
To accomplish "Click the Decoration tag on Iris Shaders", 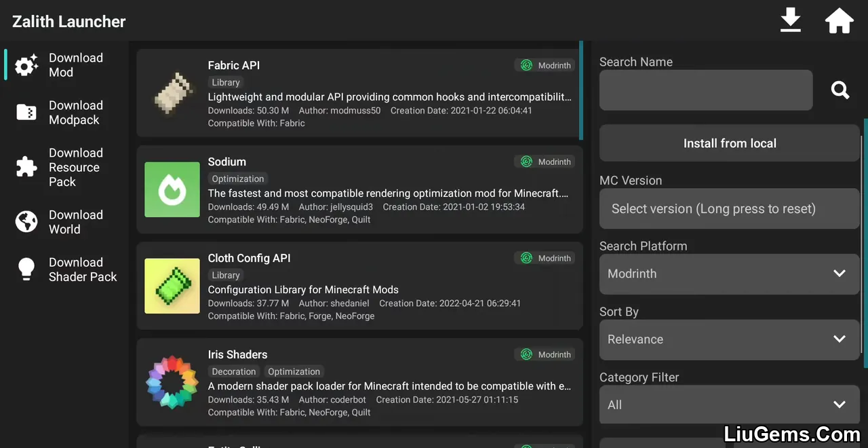I will (234, 371).
